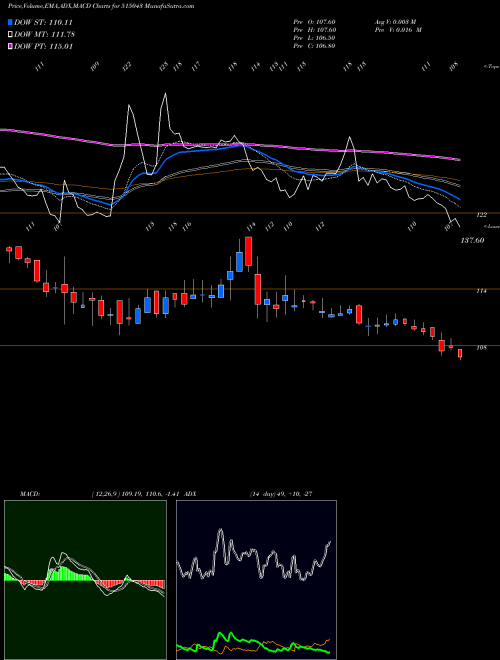Click the 108 price level label
The image size is (500, 660).
click(x=481, y=348)
